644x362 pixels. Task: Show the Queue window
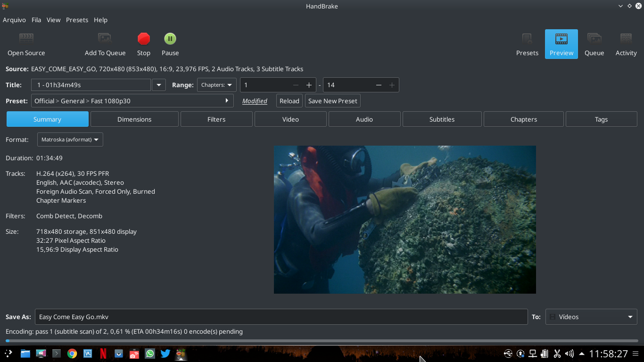point(594,44)
